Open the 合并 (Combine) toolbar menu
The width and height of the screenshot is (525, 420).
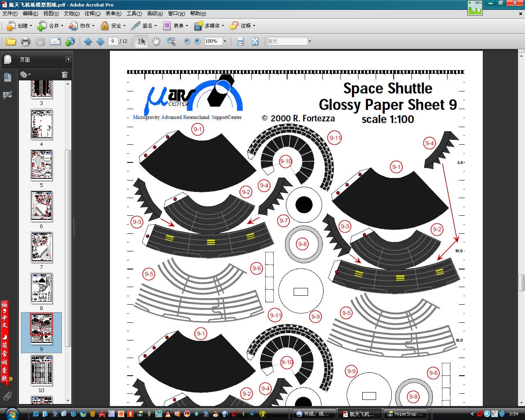[x=50, y=26]
